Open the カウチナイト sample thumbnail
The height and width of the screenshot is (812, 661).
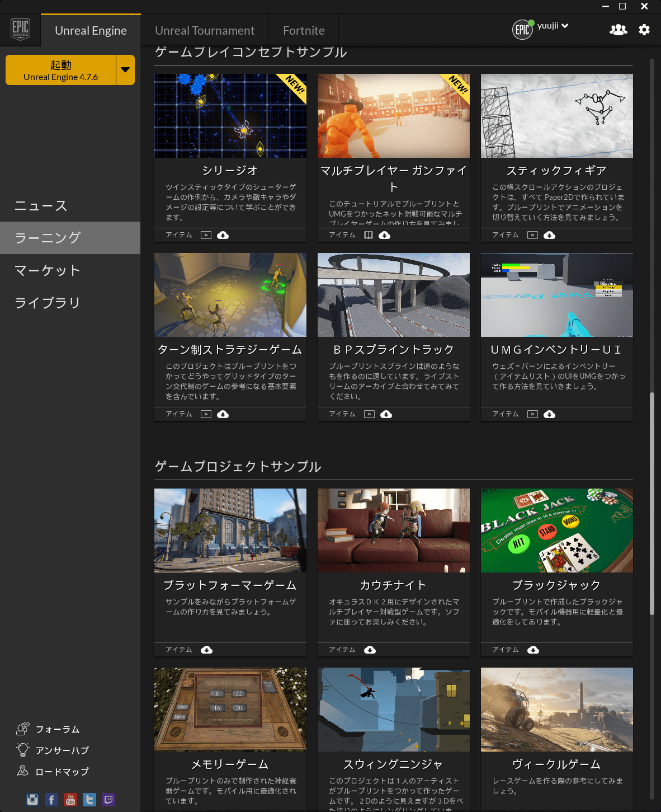pyautogui.click(x=393, y=531)
